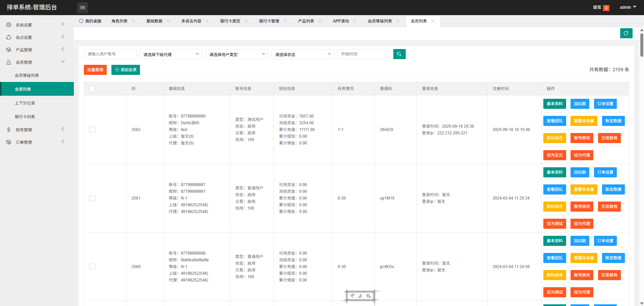Check the row for member 2562
Image resolution: width=644 pixels, height=306 pixels.
92,130
